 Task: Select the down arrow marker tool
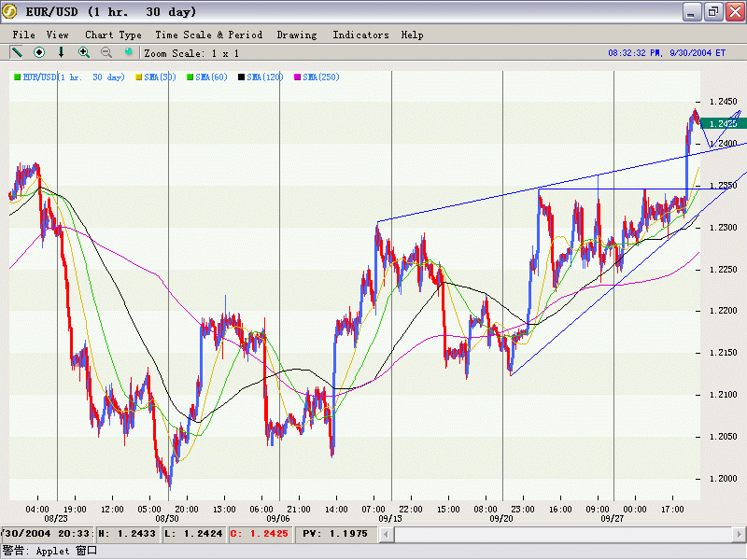coord(62,53)
